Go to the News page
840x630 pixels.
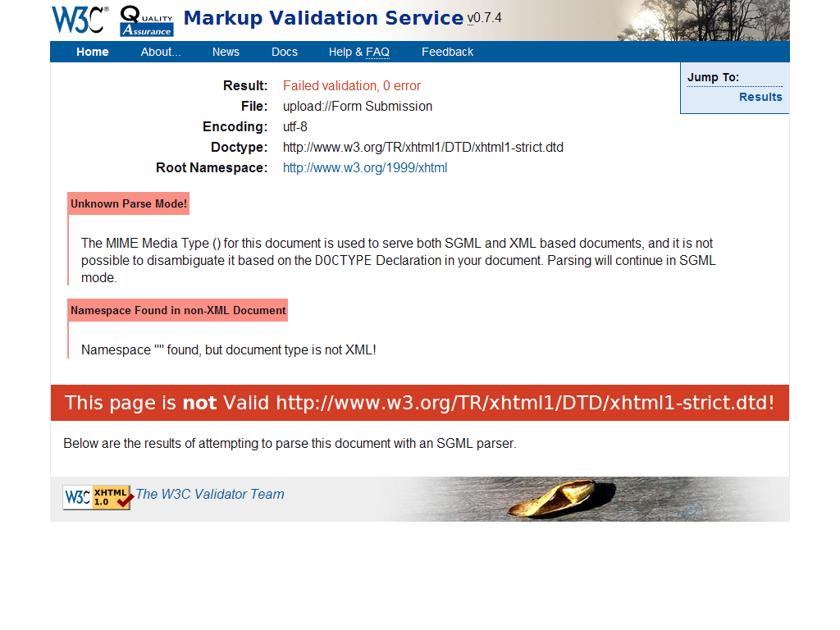coord(226,52)
